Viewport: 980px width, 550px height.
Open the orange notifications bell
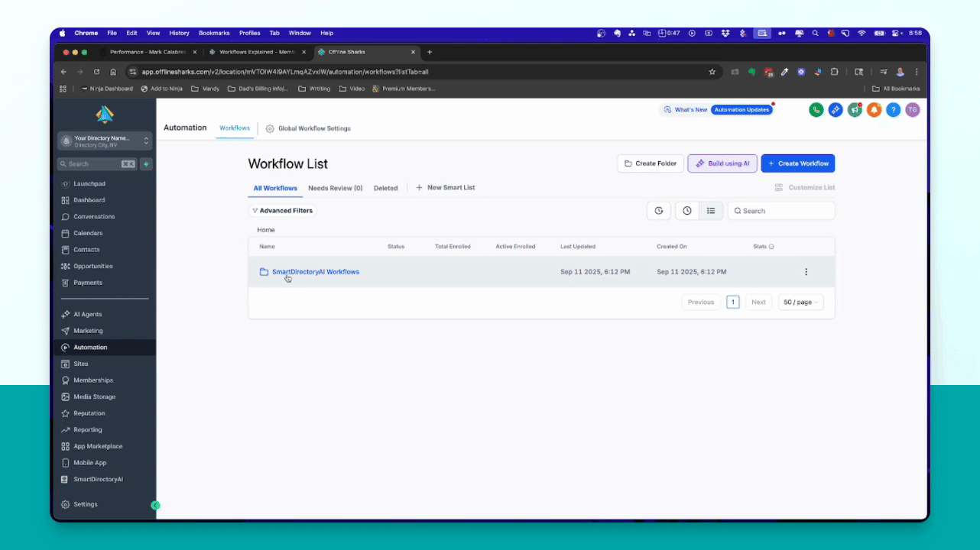tap(874, 110)
